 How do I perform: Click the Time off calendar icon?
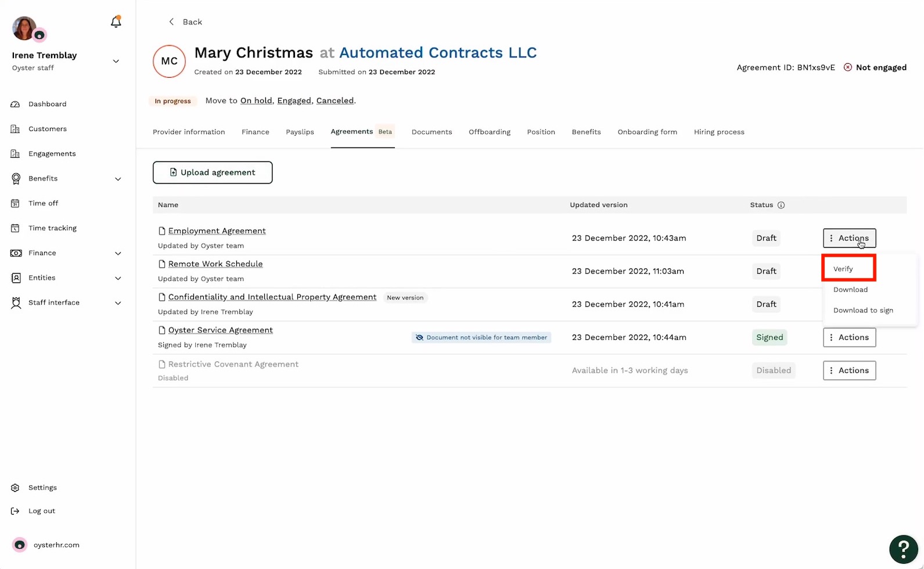pyautogui.click(x=16, y=203)
